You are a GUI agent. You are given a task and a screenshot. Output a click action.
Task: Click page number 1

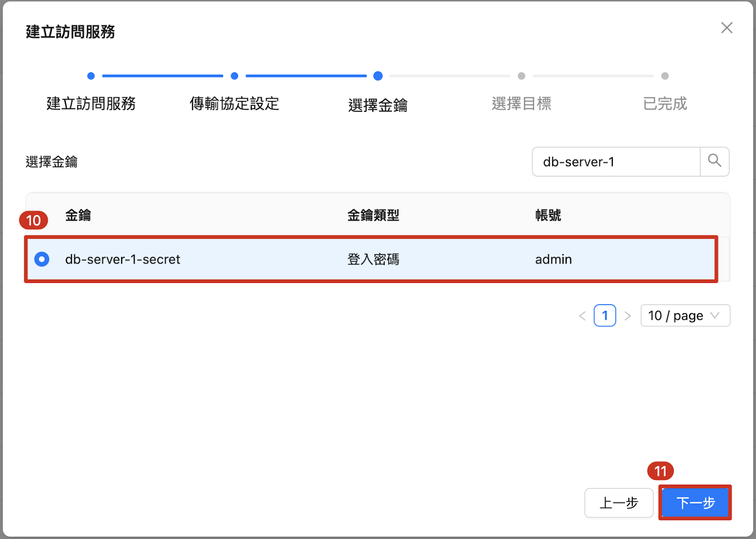(605, 316)
